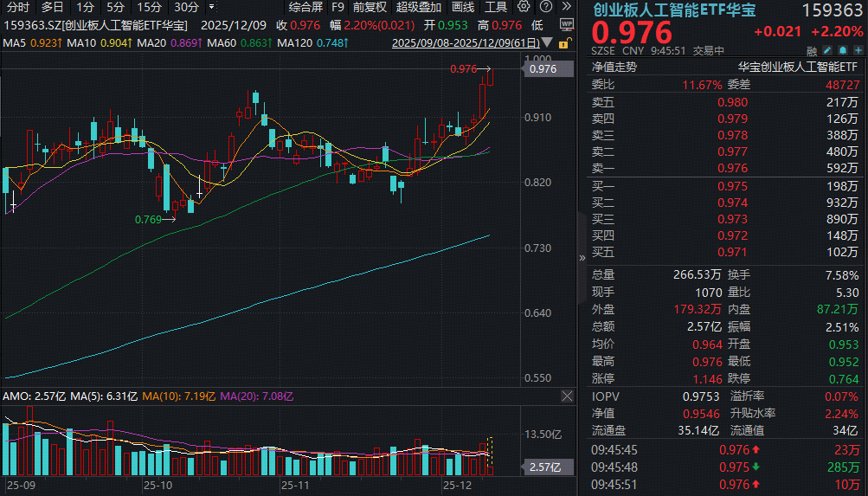Toggle 前复权 price adjustment
The image size is (868, 496).
pos(369,7)
